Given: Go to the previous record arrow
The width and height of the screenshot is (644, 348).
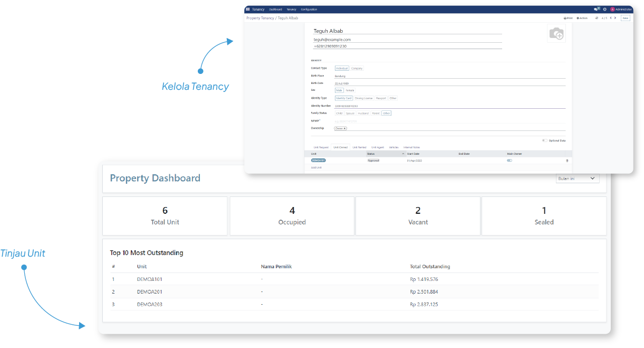Looking at the screenshot, I should [610, 18].
